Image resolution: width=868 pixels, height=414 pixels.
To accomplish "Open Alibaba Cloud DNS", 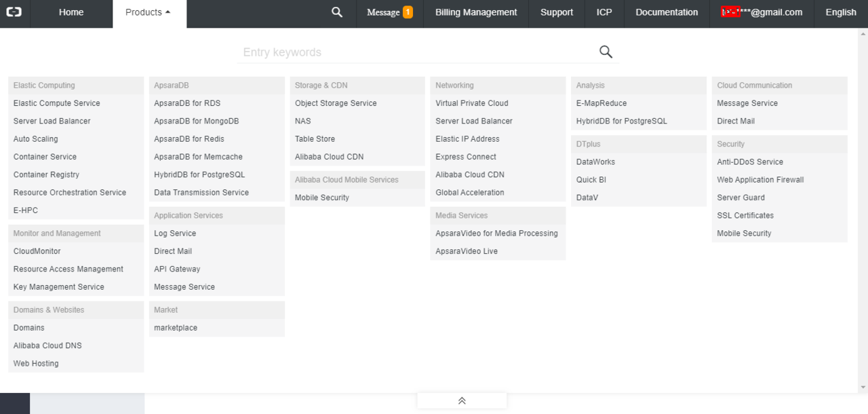I will click(47, 345).
